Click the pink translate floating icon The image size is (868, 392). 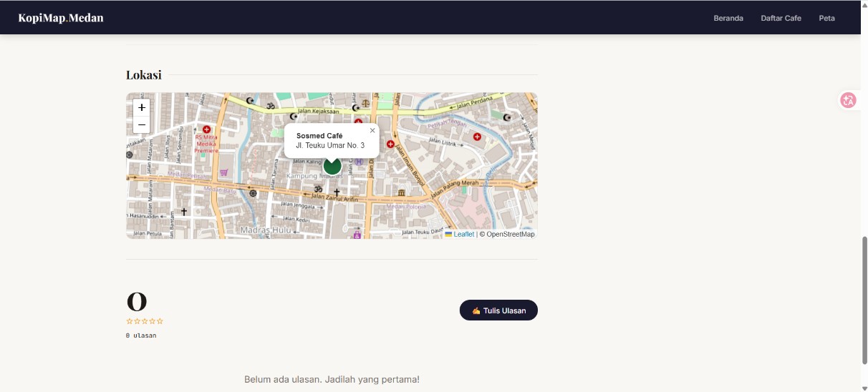pos(848,100)
